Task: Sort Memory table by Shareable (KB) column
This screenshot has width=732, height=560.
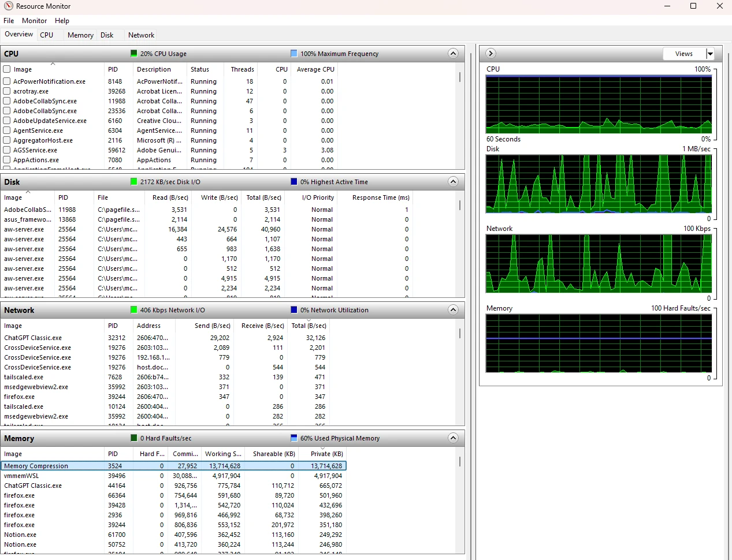Action: (x=272, y=454)
